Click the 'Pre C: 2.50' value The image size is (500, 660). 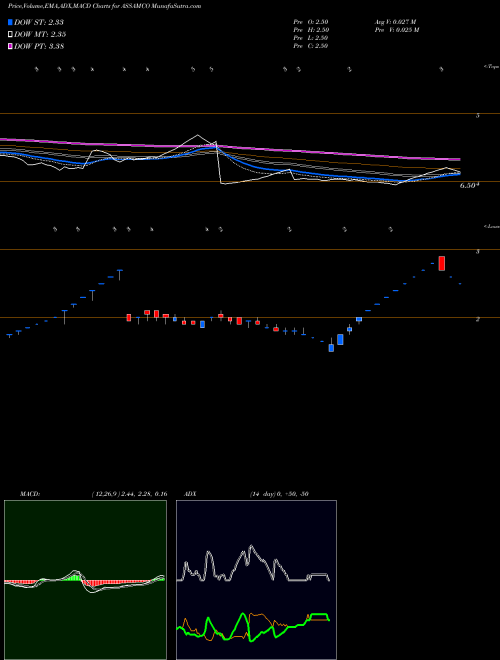pos(311,46)
